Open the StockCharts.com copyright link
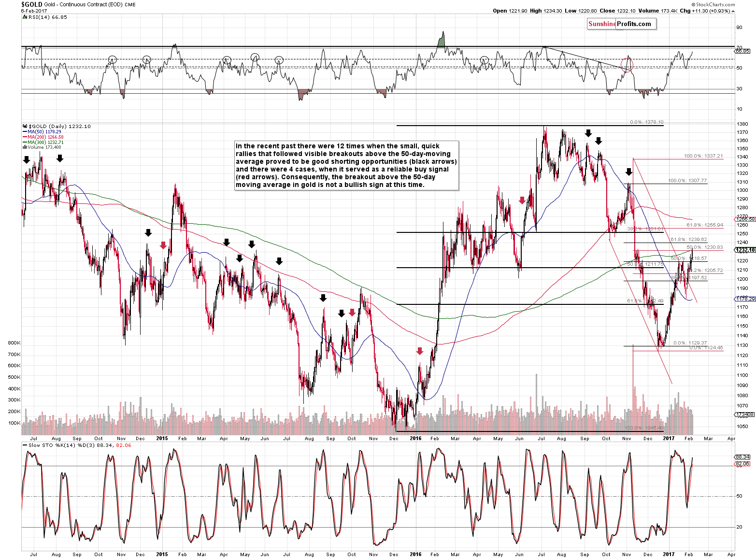This screenshot has height=559, width=756. pyautogui.click(x=713, y=4)
